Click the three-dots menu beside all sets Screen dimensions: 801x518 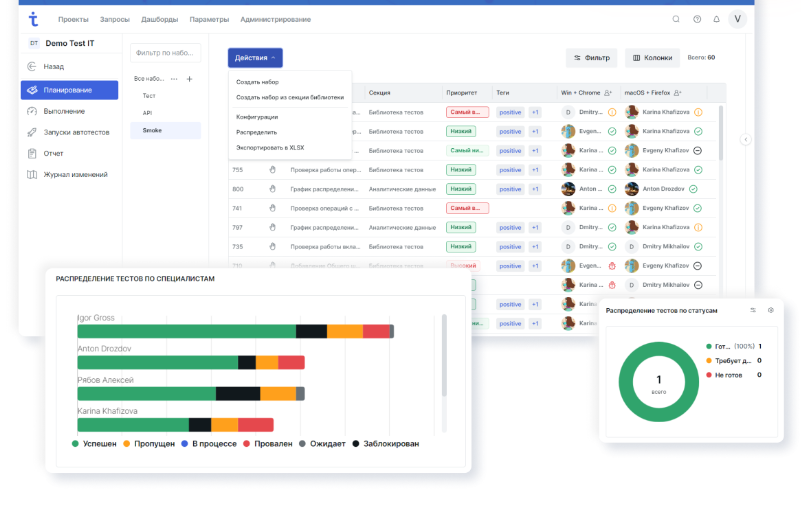tap(174, 78)
